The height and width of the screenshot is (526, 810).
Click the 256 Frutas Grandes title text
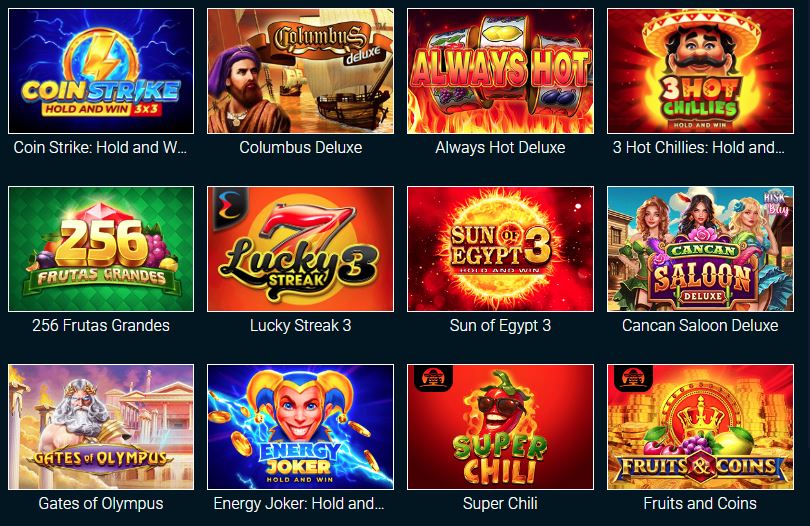point(101,326)
